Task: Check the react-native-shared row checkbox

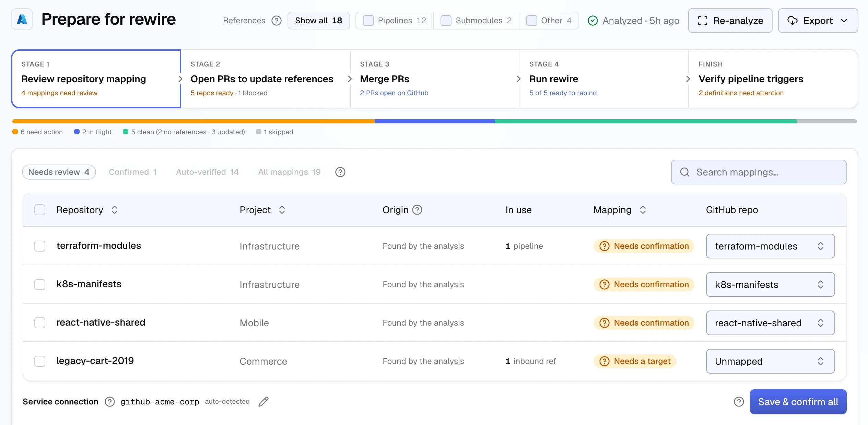Action: point(40,323)
